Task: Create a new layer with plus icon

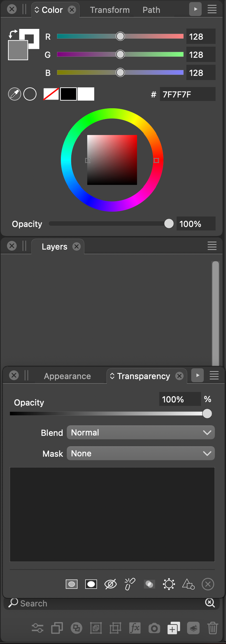Action: pyautogui.click(x=174, y=628)
